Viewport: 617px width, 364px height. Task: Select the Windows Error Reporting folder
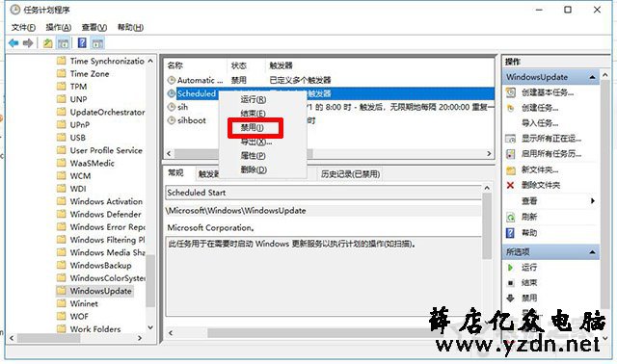coord(100,227)
